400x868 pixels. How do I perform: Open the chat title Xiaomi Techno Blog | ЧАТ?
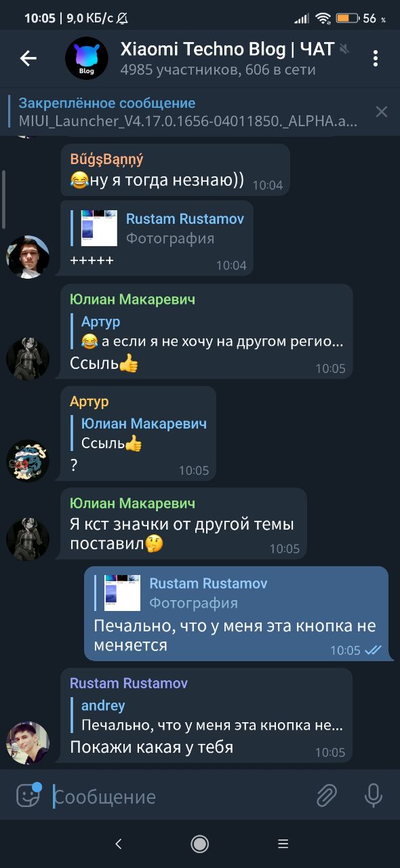(x=228, y=49)
